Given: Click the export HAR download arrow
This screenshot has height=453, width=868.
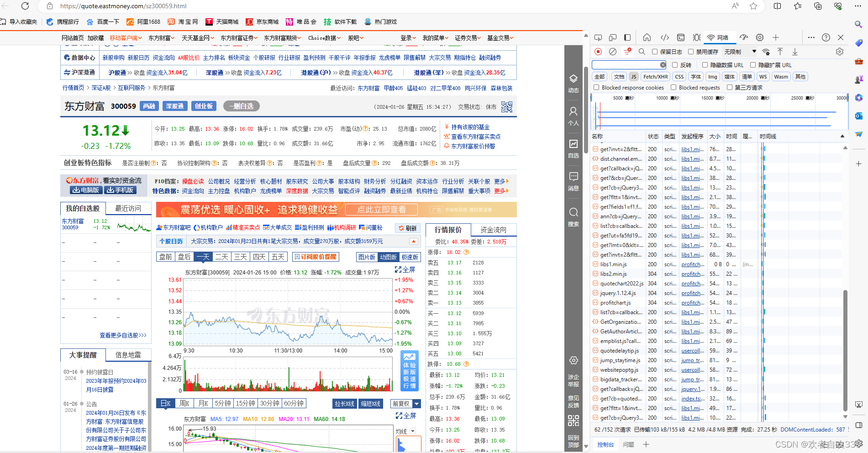Looking at the screenshot, I should click(x=795, y=52).
